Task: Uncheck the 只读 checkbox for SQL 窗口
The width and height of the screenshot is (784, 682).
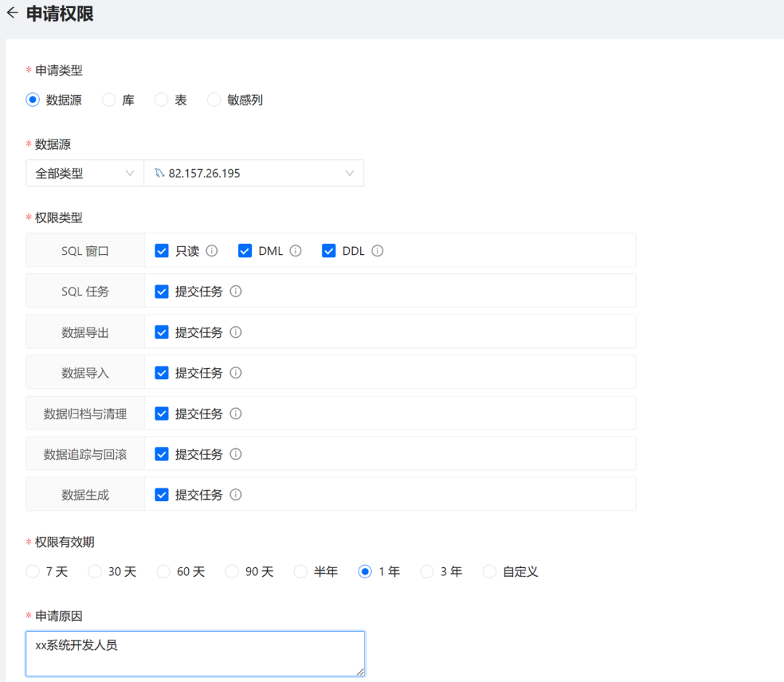Action: point(162,251)
